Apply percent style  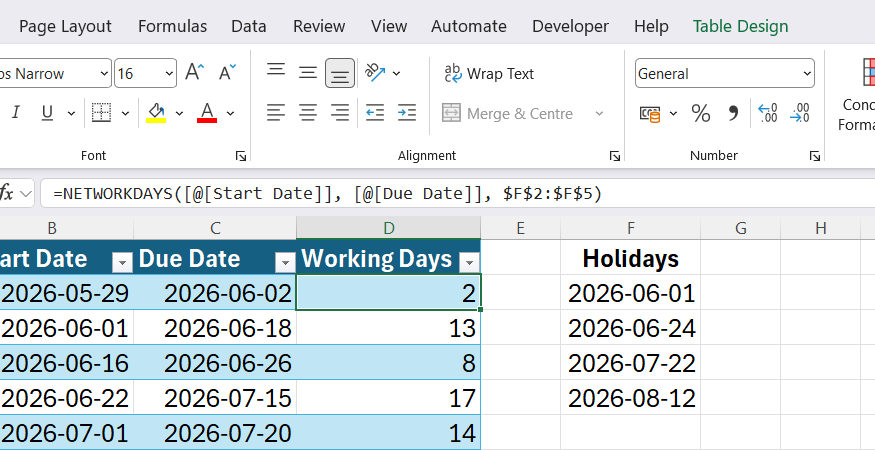coord(701,114)
